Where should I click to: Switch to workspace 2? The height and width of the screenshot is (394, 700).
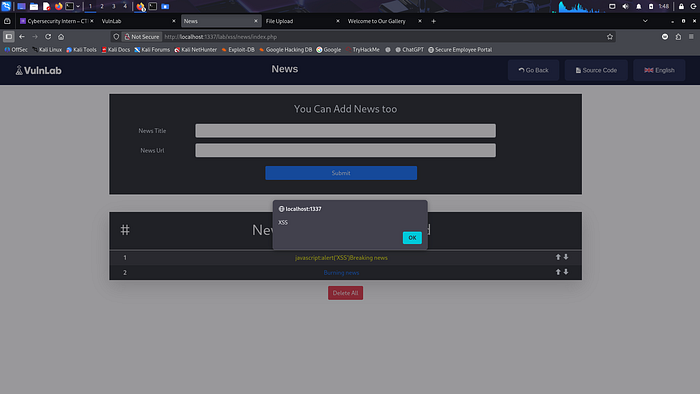(102, 6)
